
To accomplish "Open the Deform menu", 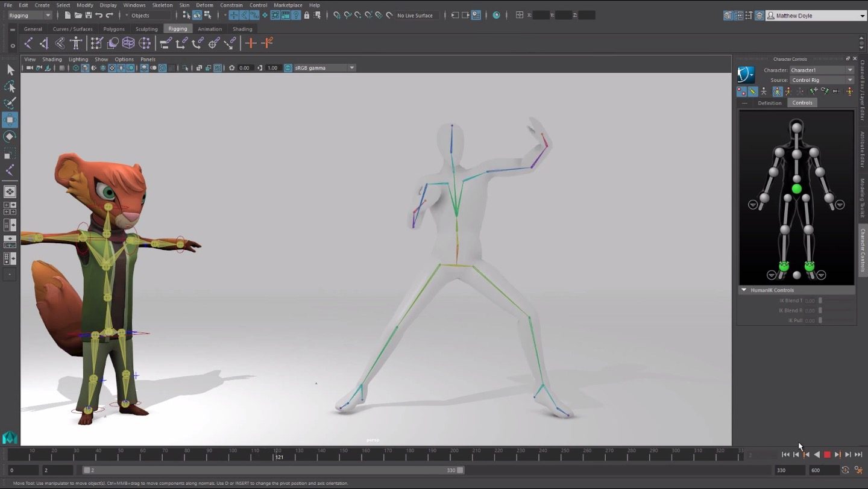I will coord(204,5).
